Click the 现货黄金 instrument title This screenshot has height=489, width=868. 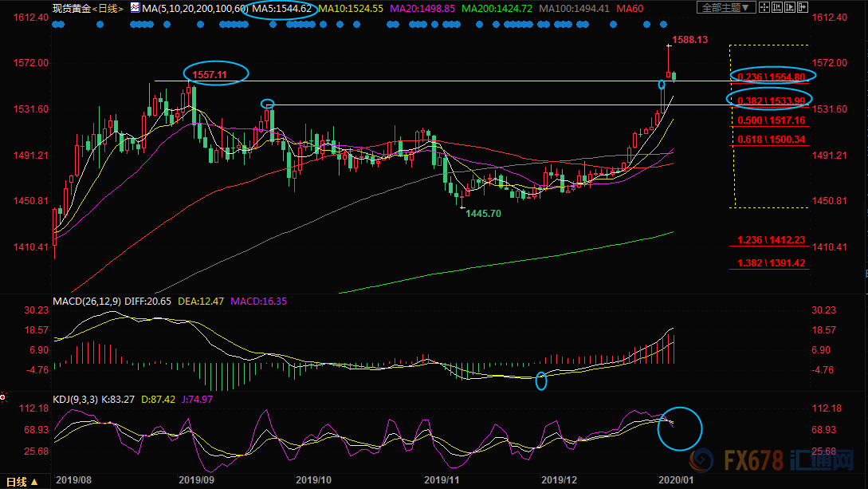[x=70, y=8]
